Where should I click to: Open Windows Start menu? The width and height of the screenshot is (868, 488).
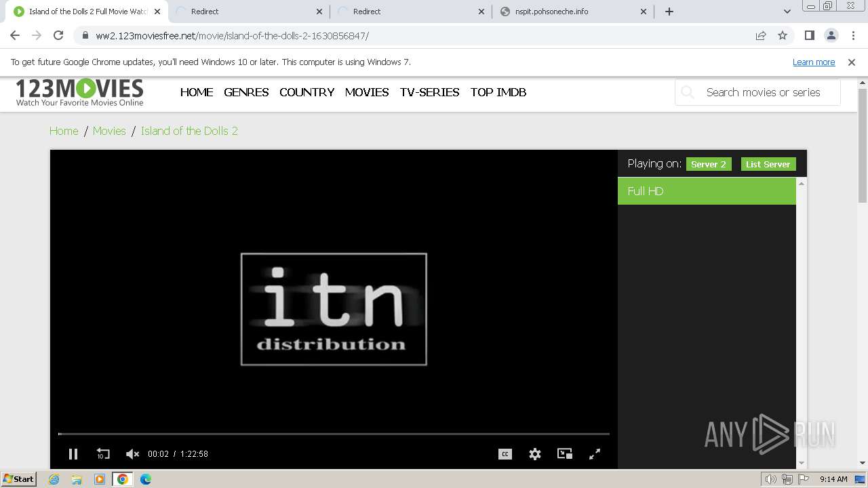(18, 479)
